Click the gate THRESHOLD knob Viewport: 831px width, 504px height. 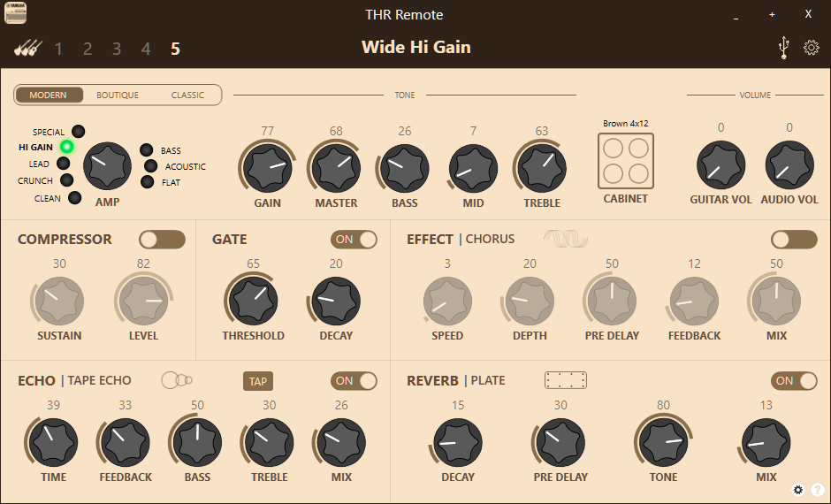[x=254, y=301]
